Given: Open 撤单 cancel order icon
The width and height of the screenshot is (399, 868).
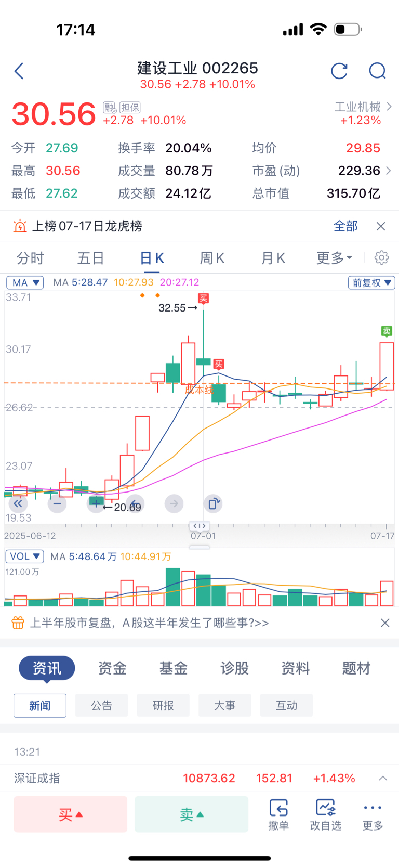Looking at the screenshot, I should point(278,814).
